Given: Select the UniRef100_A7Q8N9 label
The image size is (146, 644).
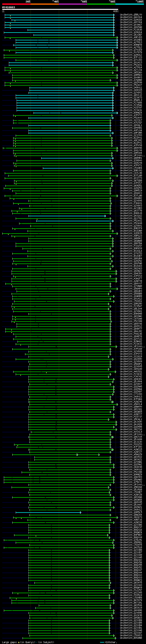Looking at the screenshot, I should click(x=131, y=80).
